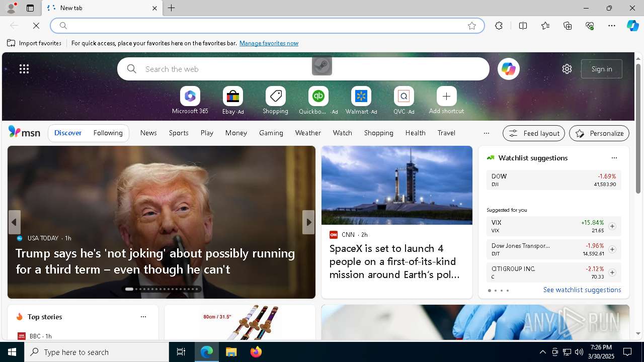The width and height of the screenshot is (644, 362).
Task: Click the Sign in button
Action: 602,69
